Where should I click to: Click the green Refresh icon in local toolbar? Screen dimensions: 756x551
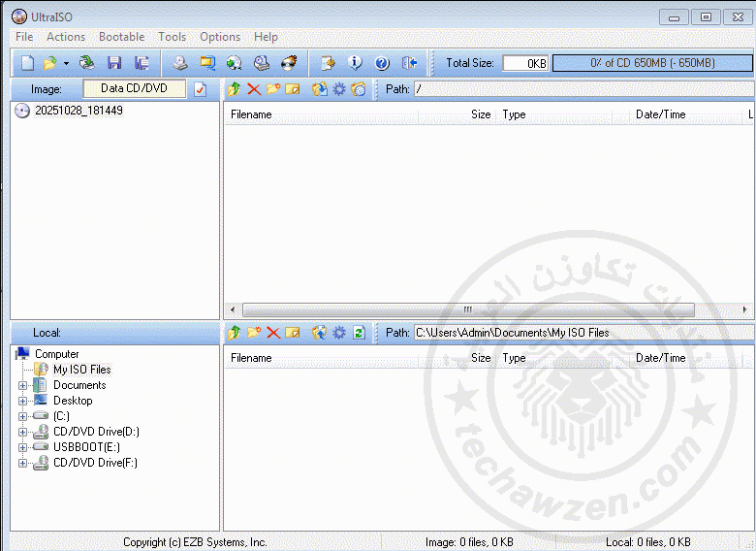[359, 333]
